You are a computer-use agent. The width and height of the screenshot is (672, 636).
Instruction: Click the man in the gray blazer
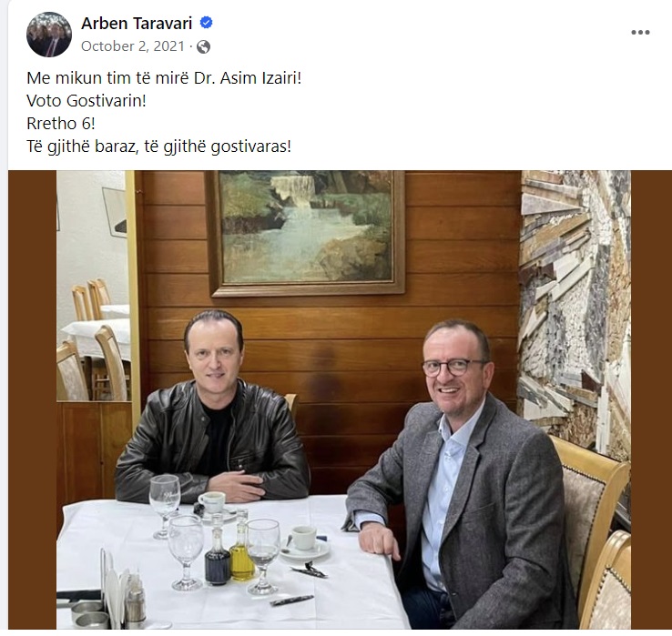click(459, 475)
